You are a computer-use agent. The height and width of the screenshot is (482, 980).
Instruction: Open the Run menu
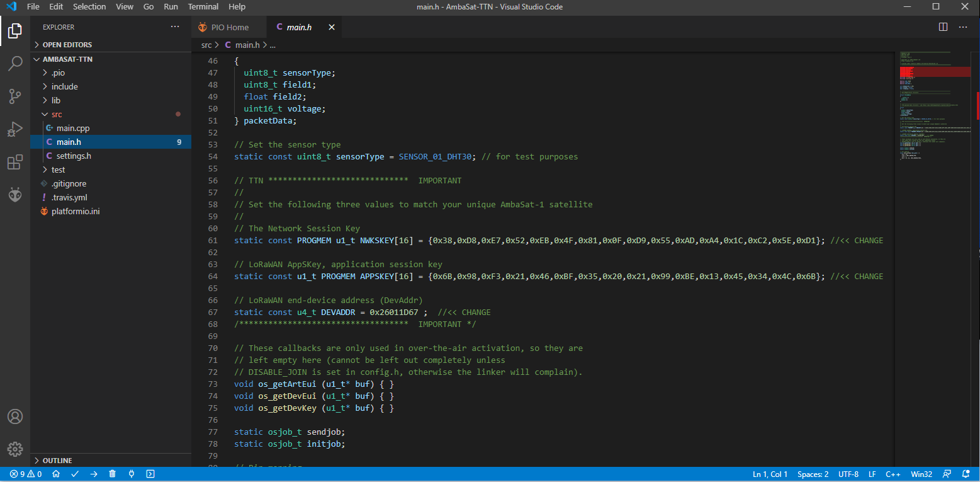[x=171, y=7]
